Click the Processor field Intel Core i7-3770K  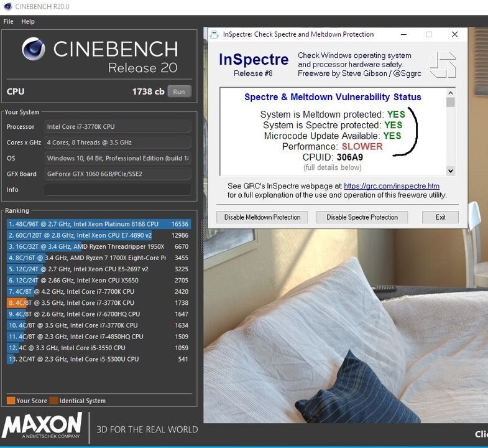pyautogui.click(x=117, y=127)
